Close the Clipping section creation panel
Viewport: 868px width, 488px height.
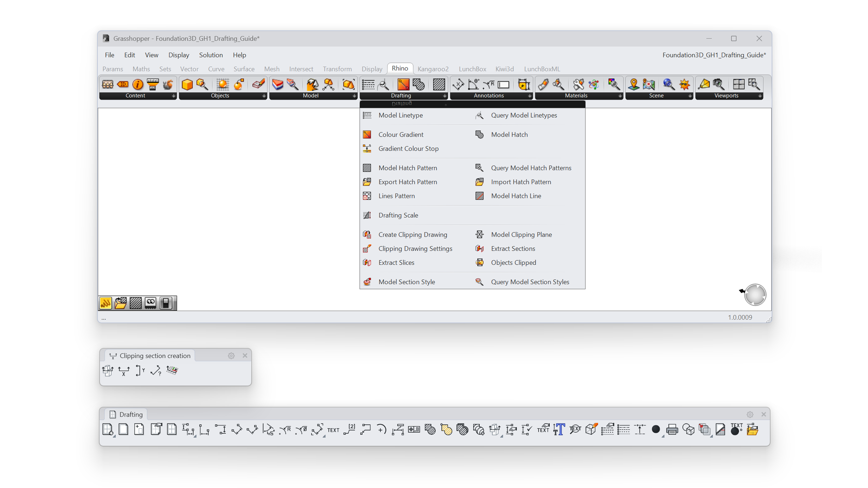(x=245, y=355)
